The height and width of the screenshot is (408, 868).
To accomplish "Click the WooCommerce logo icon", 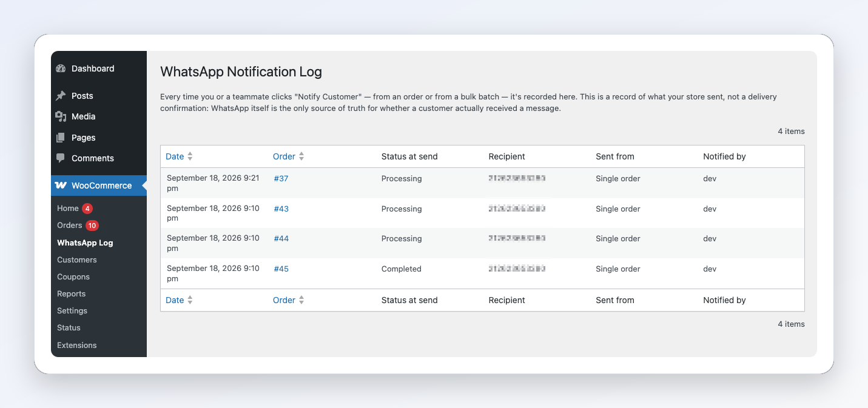I will pos(61,186).
